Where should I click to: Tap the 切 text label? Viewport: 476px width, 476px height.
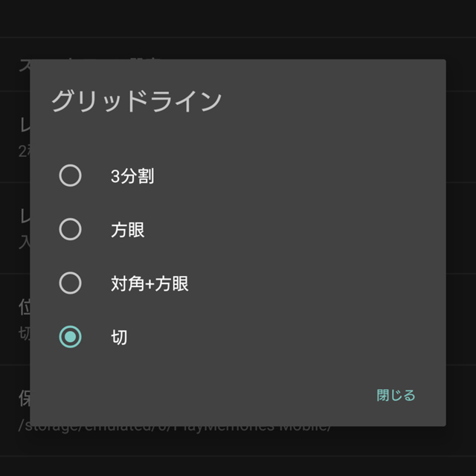[119, 337]
